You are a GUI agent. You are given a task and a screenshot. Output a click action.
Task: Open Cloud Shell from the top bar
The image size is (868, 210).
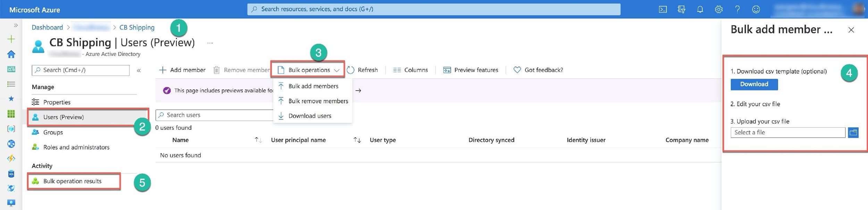click(x=662, y=9)
